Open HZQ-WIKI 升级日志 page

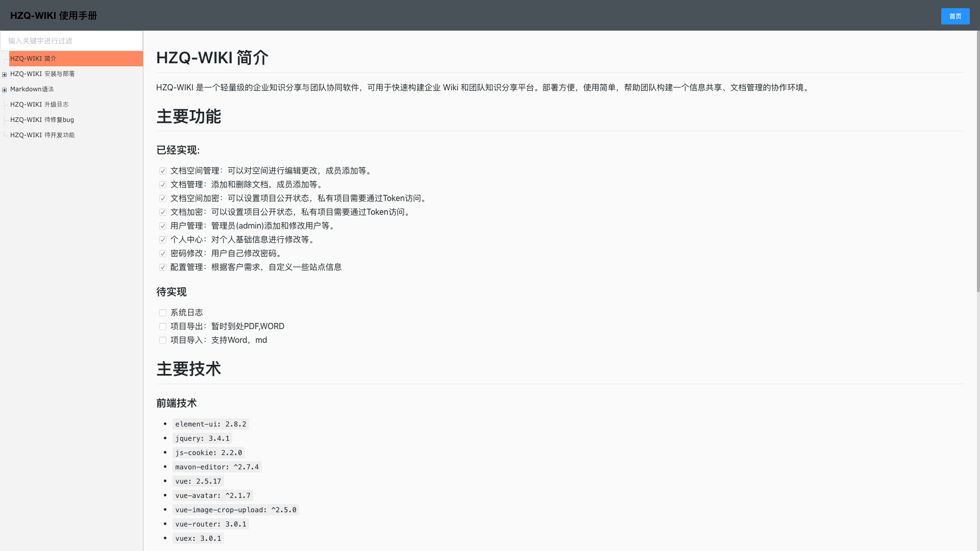[x=39, y=105]
